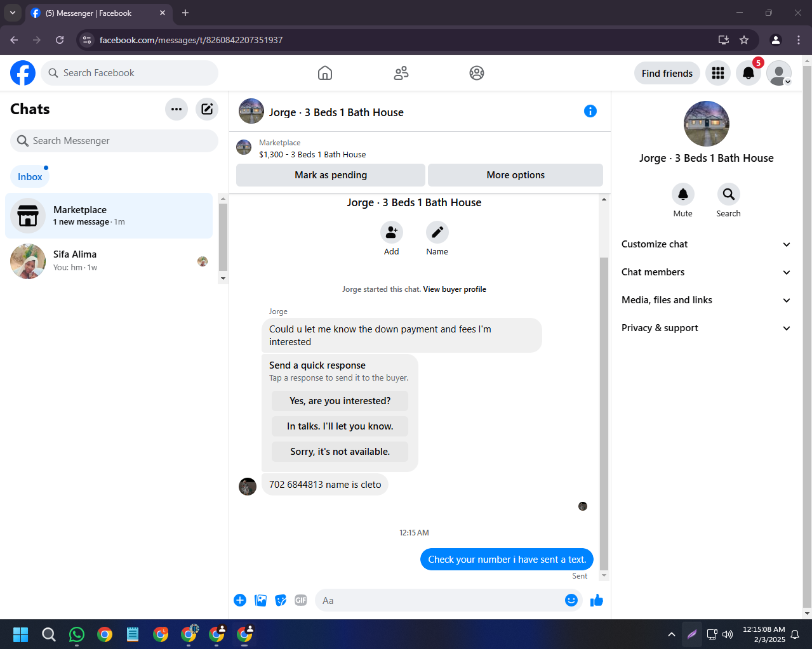Open the Chats options three-dot button
This screenshot has height=649, width=812.
click(x=176, y=109)
